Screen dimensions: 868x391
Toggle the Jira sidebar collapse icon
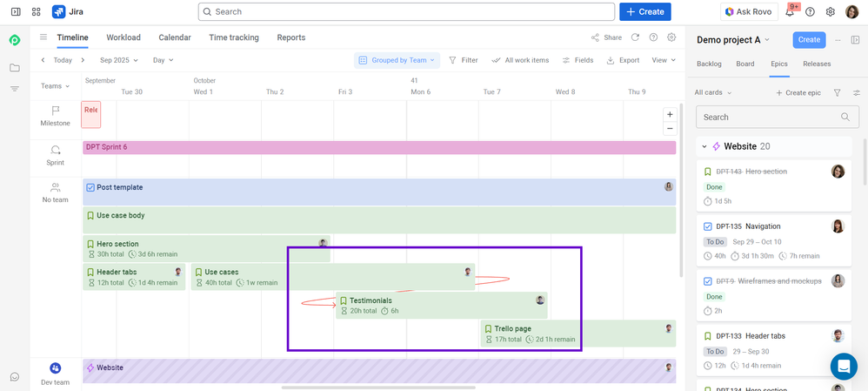click(16, 11)
